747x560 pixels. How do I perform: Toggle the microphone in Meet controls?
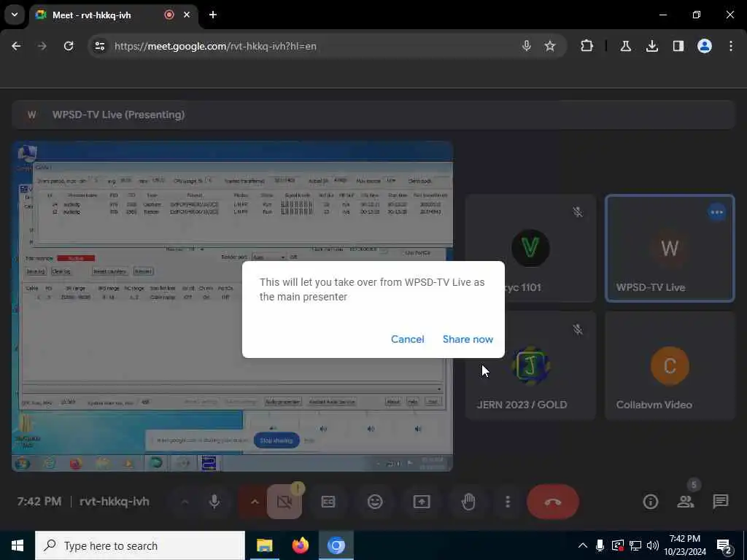(214, 502)
